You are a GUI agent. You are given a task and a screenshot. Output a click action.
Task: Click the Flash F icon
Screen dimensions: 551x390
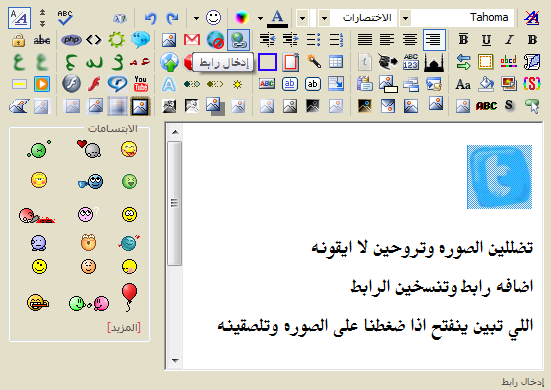tap(71, 84)
